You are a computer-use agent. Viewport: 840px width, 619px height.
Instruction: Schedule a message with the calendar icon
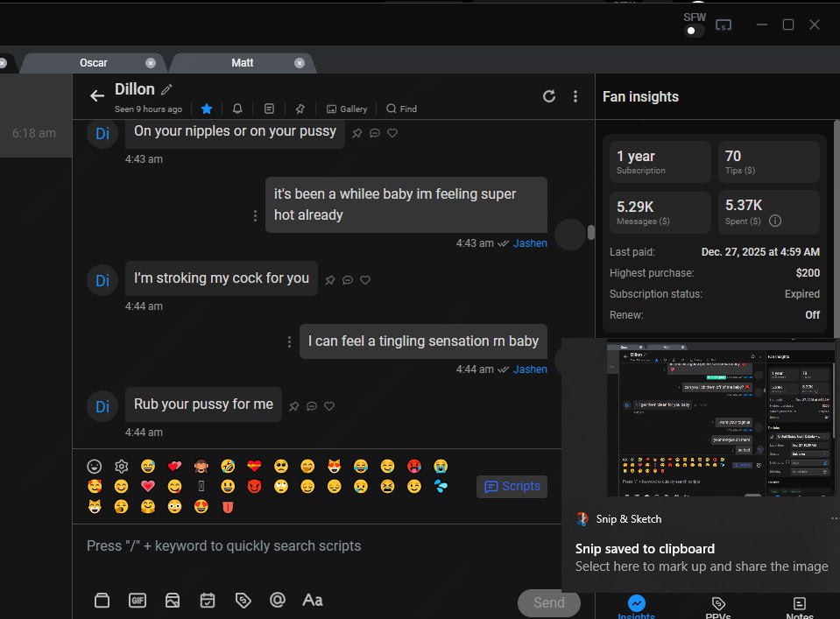click(x=208, y=601)
